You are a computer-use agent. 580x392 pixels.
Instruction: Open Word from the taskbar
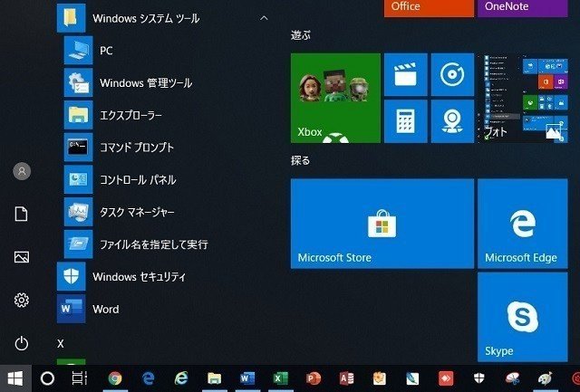tap(247, 378)
